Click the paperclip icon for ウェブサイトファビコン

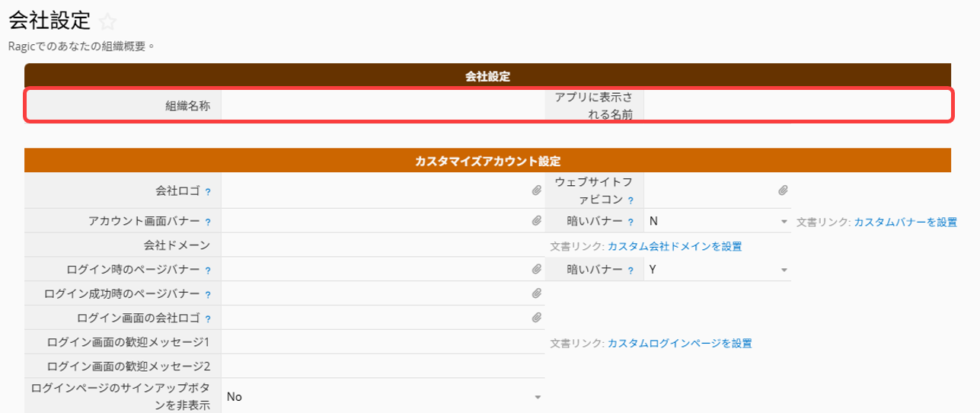[783, 190]
